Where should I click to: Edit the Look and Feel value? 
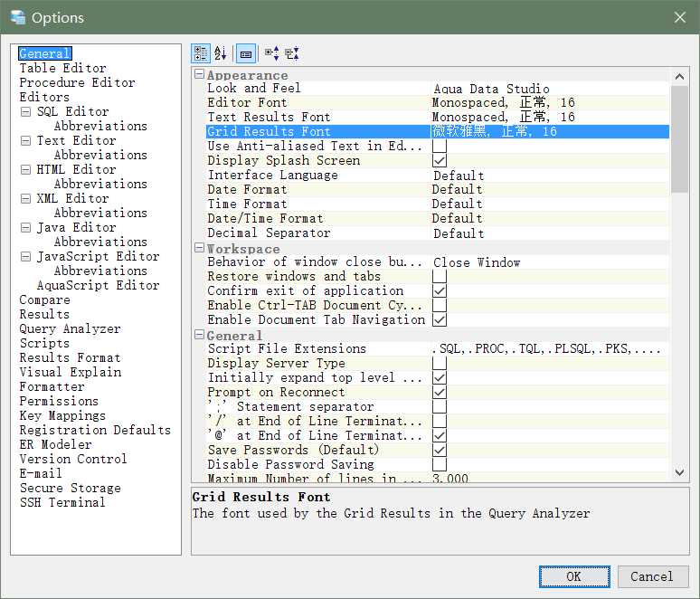[550, 89]
